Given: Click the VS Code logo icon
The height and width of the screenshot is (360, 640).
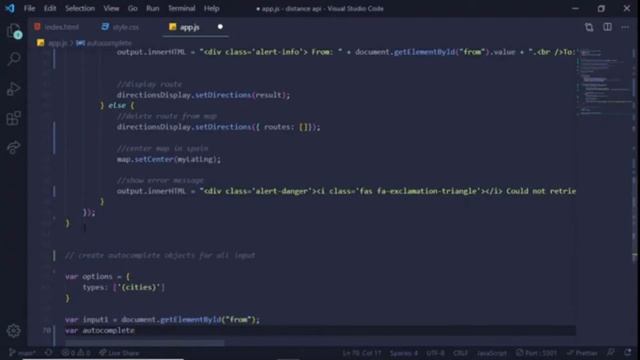Looking at the screenshot, I should [x=10, y=8].
